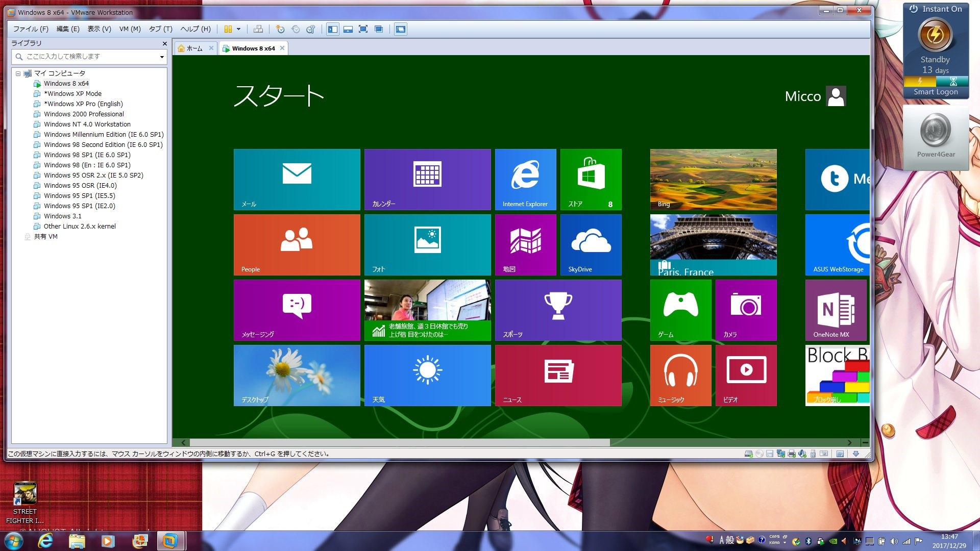Viewport: 980px width, 551px height.
Task: Open the カレンダー tile
Action: point(428,180)
